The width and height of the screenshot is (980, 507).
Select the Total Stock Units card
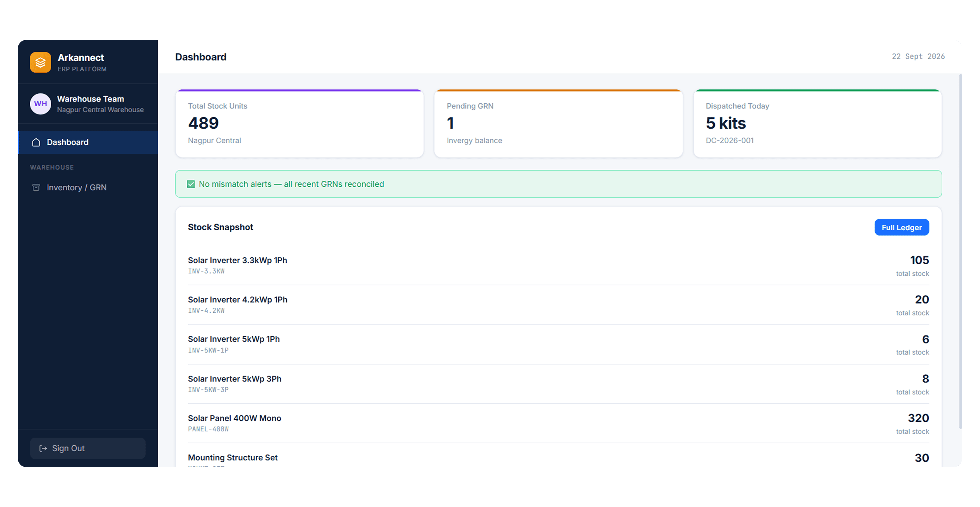tap(299, 124)
